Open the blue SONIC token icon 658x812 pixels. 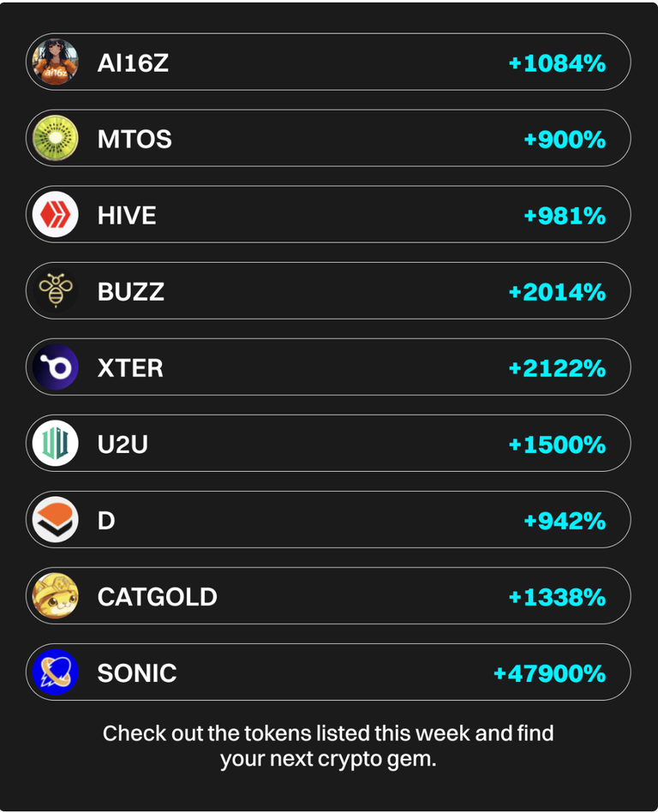(56, 672)
